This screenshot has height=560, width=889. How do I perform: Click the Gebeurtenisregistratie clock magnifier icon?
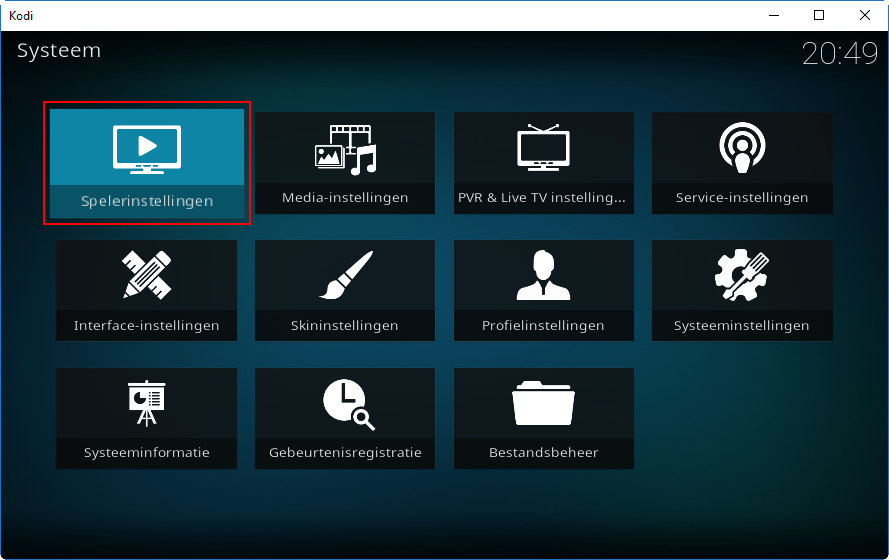[349, 405]
